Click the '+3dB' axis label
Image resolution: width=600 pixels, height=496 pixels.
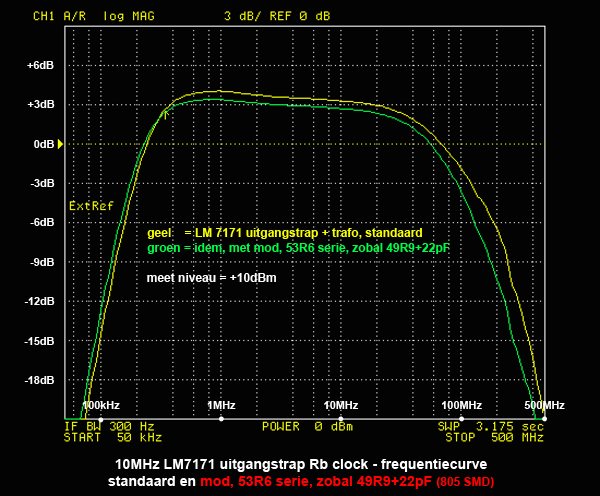tap(41, 104)
